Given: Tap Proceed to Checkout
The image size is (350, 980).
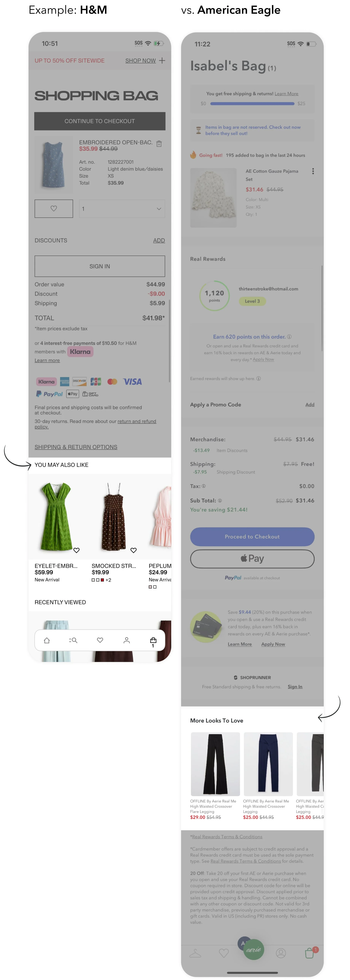Looking at the screenshot, I should (252, 536).
